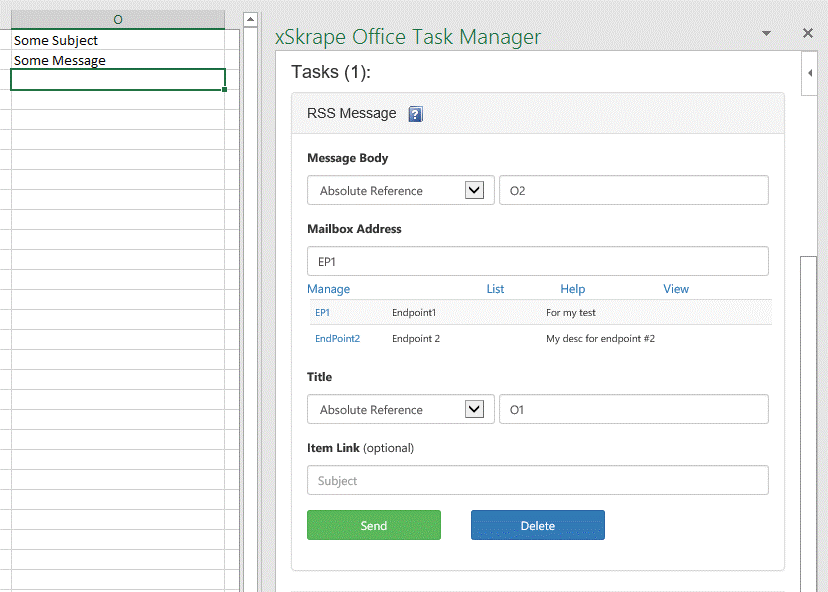Open the task pane options dropdown arrow
Viewport: 828px width, 592px height.
(766, 33)
